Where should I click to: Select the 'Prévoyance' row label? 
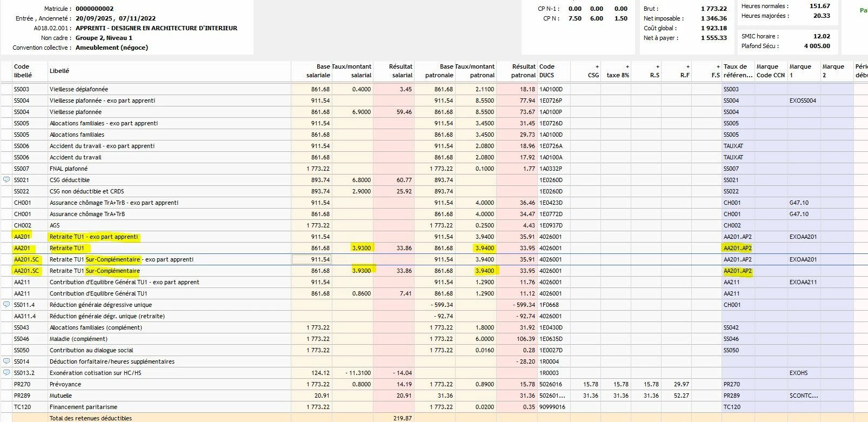tap(65, 384)
